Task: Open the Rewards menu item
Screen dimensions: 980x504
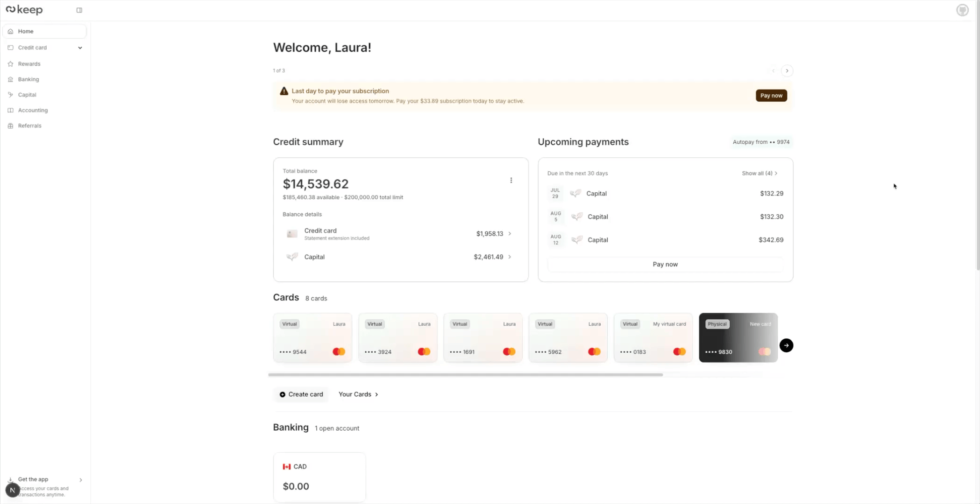Action: (x=44, y=64)
